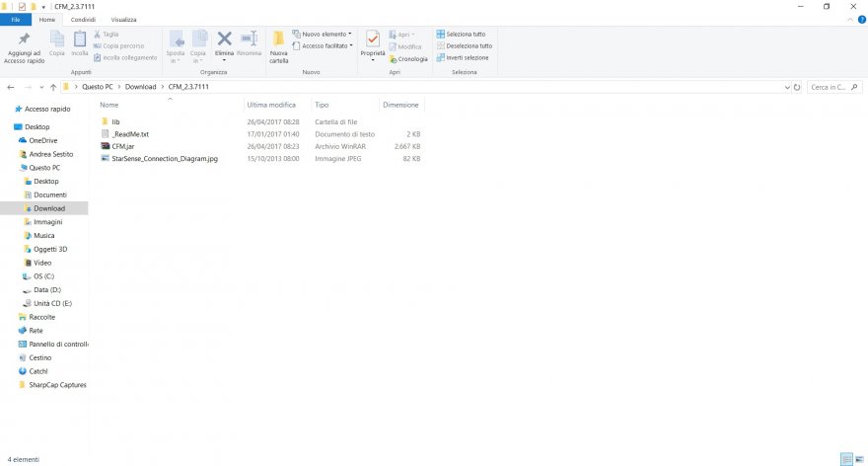
Task: Open the Visualizza ribbon tab
Action: [x=124, y=20]
